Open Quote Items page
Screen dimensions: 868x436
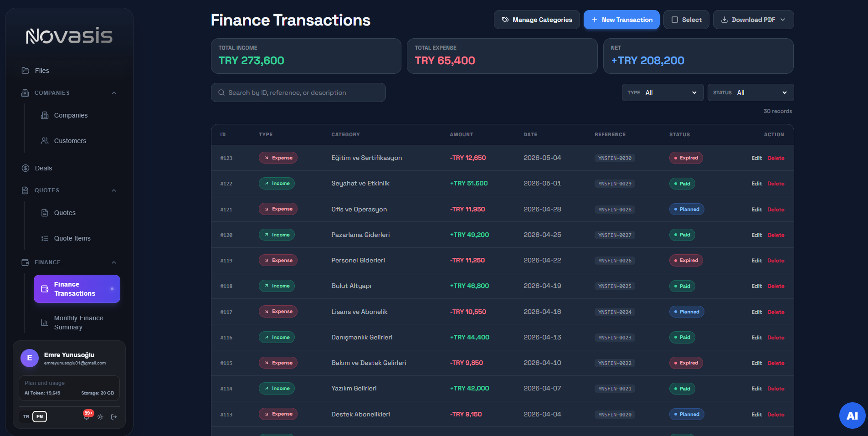click(72, 238)
